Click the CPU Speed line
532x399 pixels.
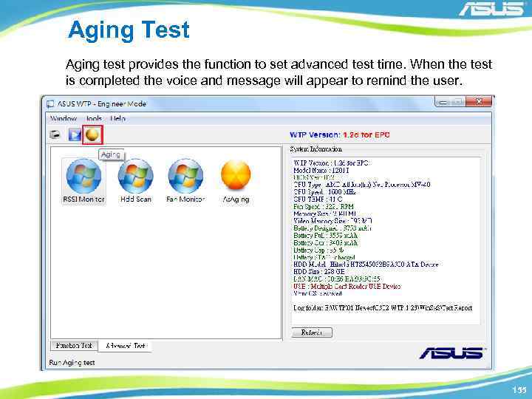(324, 191)
